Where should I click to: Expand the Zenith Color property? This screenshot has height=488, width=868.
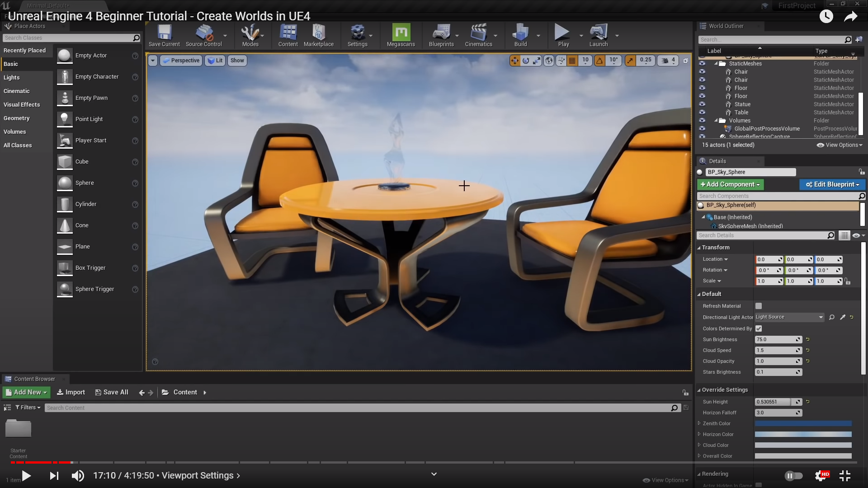tap(699, 423)
